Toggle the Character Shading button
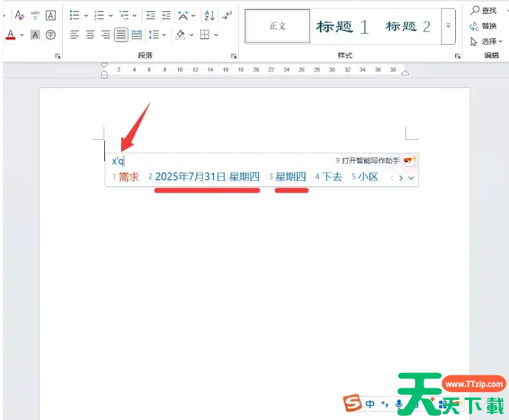The height and width of the screenshot is (420, 509). pyautogui.click(x=35, y=35)
